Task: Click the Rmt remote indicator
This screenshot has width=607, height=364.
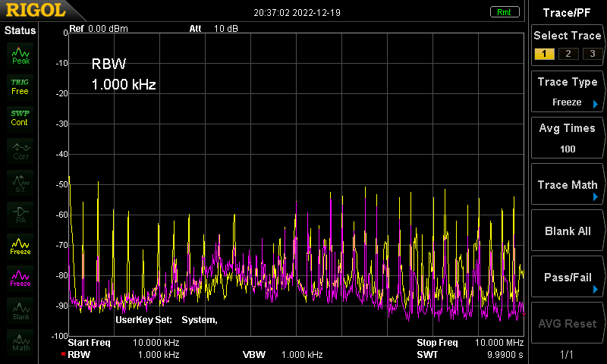Action: pyautogui.click(x=504, y=12)
